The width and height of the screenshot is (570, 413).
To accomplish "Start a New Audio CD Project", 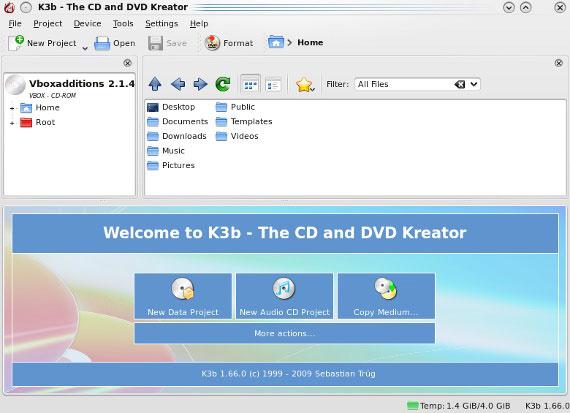I will tap(284, 296).
